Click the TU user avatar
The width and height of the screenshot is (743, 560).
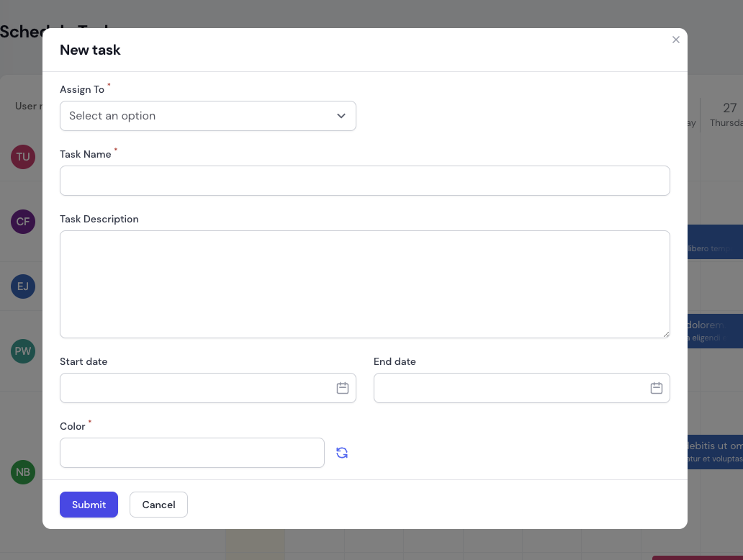pos(23,157)
